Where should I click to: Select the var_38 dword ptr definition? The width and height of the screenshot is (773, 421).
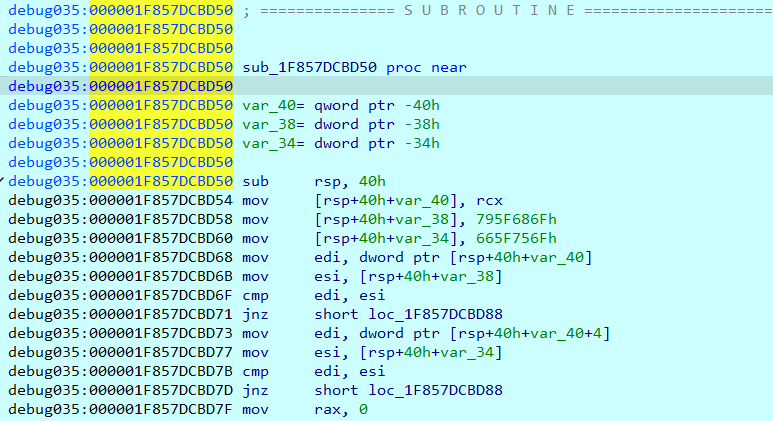(341, 124)
